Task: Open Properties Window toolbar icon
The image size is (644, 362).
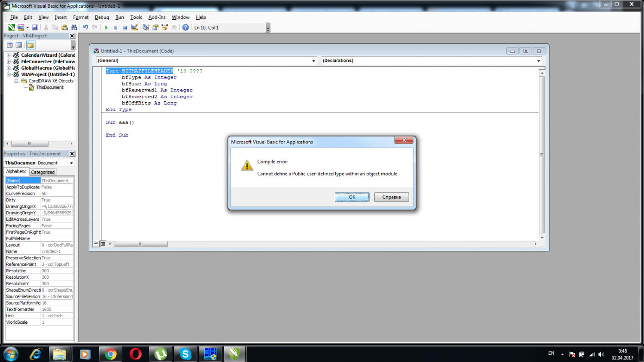Action: pos(155,27)
